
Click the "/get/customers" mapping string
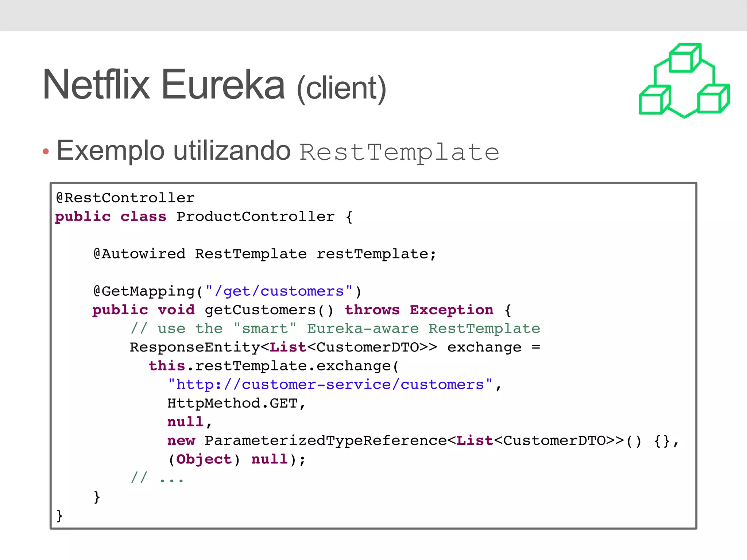tap(279, 291)
